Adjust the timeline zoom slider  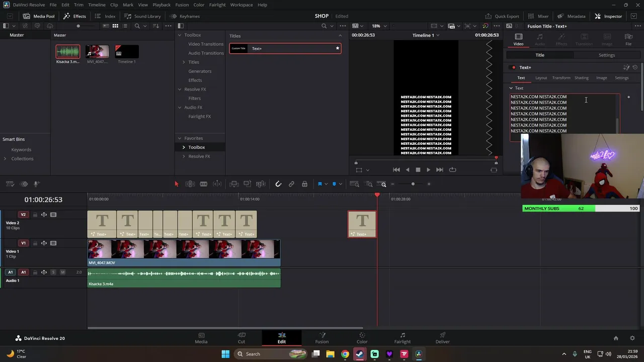tap(413, 184)
